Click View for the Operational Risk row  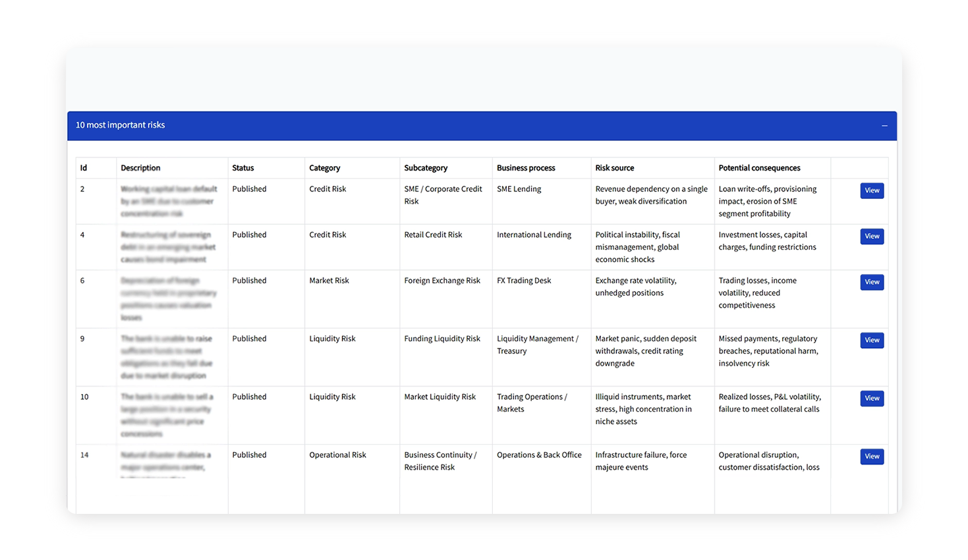click(871, 456)
